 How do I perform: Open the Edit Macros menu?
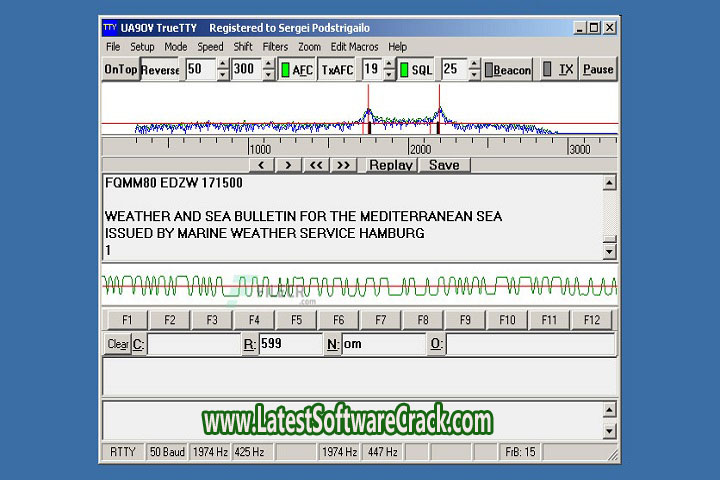click(x=353, y=46)
